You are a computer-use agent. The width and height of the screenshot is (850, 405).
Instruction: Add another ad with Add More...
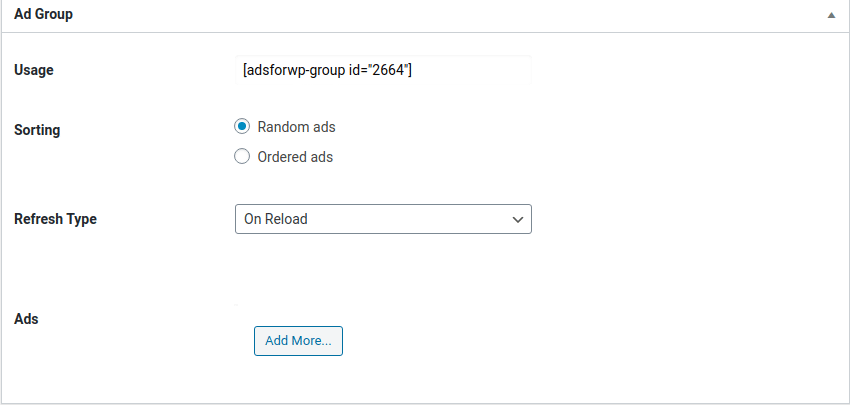click(x=298, y=341)
